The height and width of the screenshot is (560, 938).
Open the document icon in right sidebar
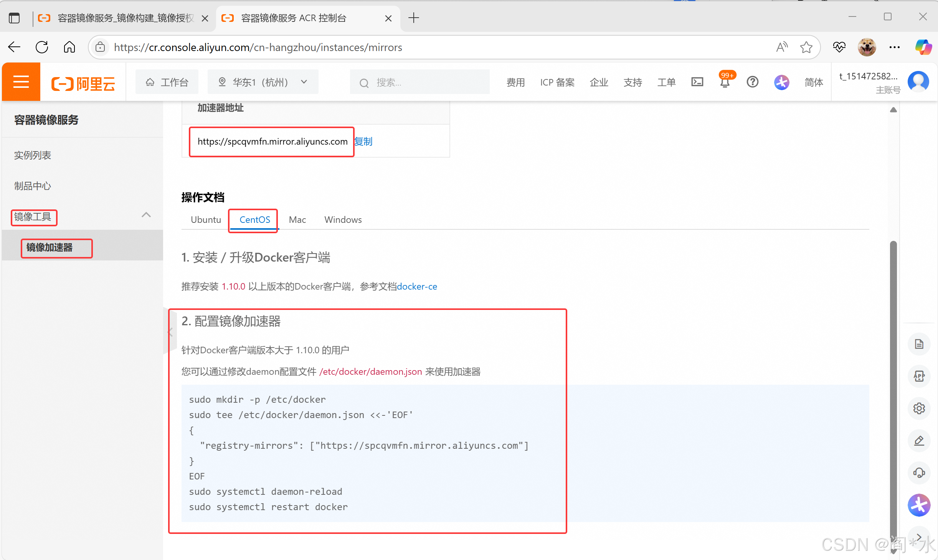tap(919, 344)
